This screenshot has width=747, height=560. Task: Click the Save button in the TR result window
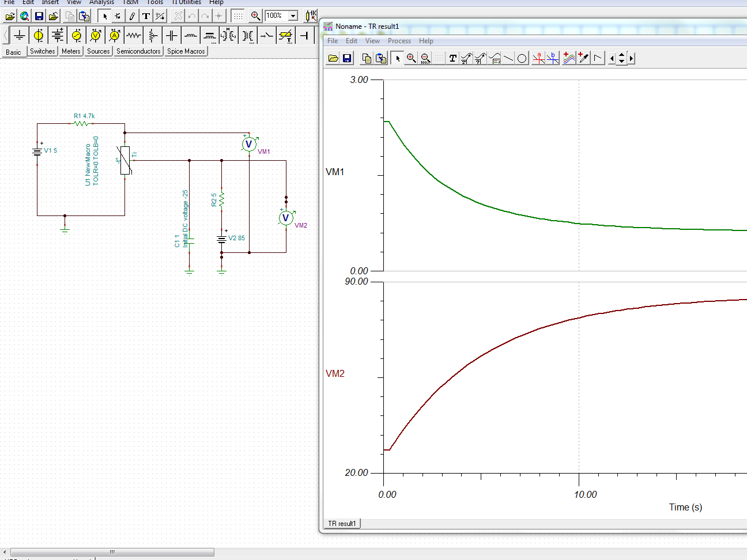[347, 58]
